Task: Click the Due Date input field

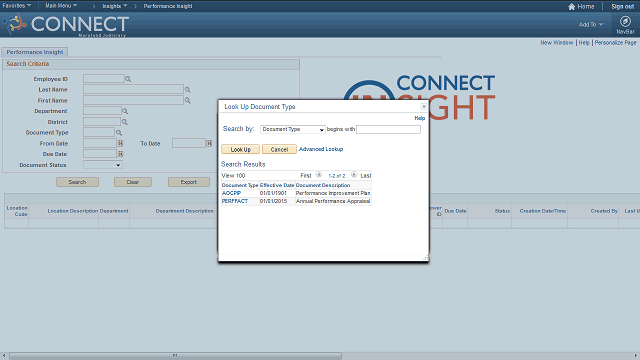Action: (x=100, y=154)
